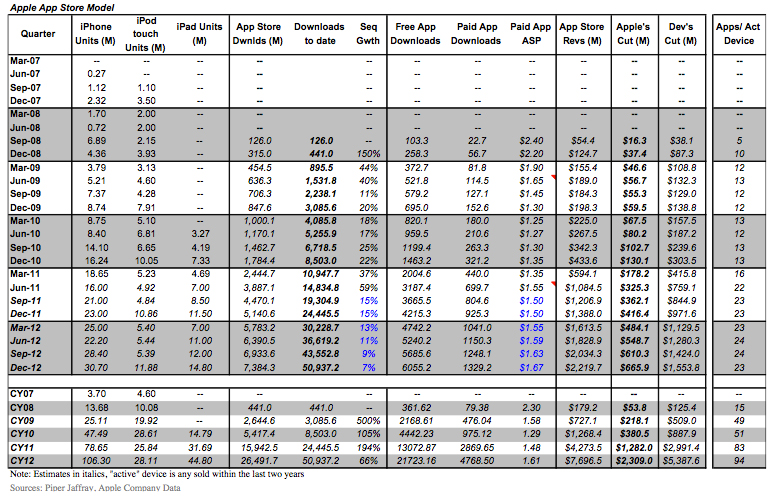Click the 'Mar-11' quarter row label

pos(25,274)
